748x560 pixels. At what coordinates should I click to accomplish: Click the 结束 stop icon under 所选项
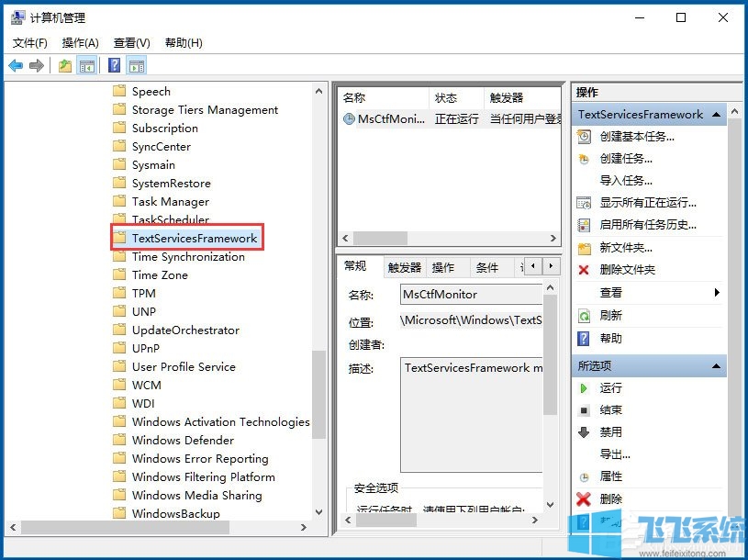[x=586, y=410]
